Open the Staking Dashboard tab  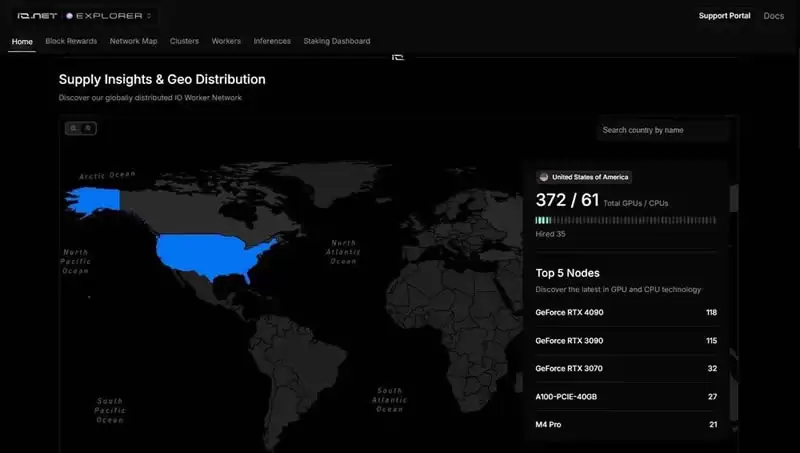337,41
